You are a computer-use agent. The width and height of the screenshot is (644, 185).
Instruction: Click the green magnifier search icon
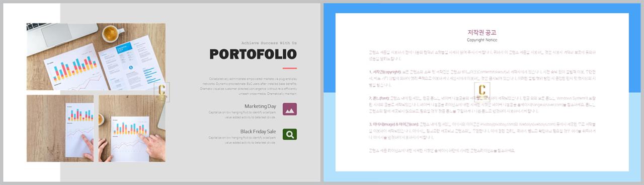[x=290, y=134]
